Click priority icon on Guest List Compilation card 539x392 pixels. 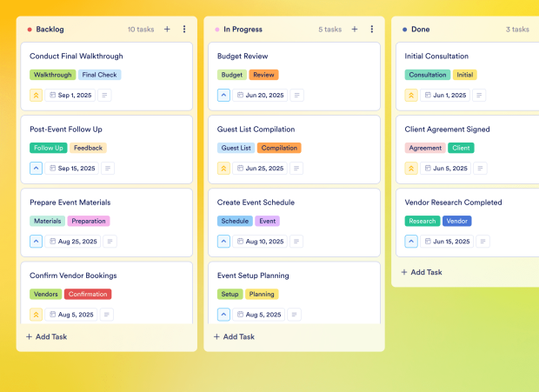[223, 169]
